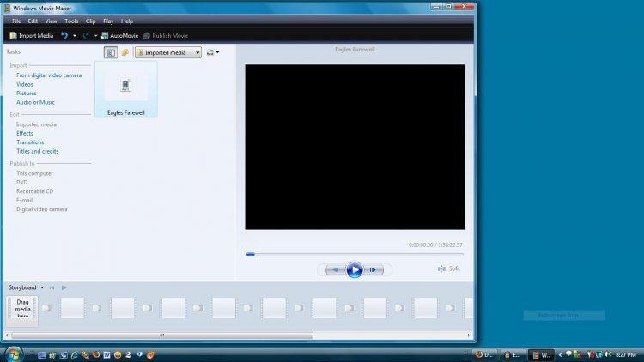Switch to the Windows Movie Maker taskbar button
Viewport: 644px width, 362px height.
coord(541,355)
